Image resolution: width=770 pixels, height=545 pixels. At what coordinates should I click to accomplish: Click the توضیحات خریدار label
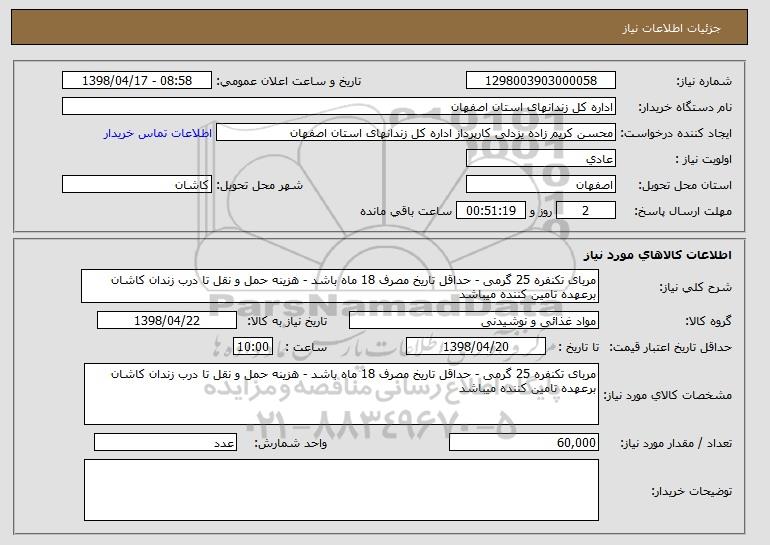tap(691, 491)
